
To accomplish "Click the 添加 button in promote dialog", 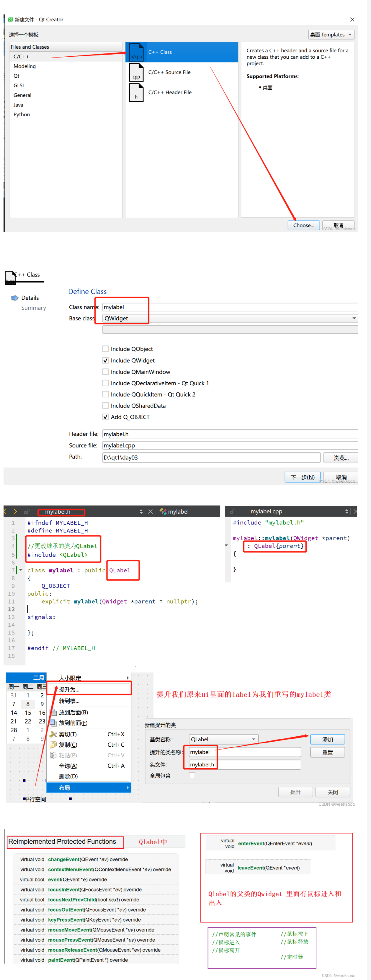I will coord(328,739).
